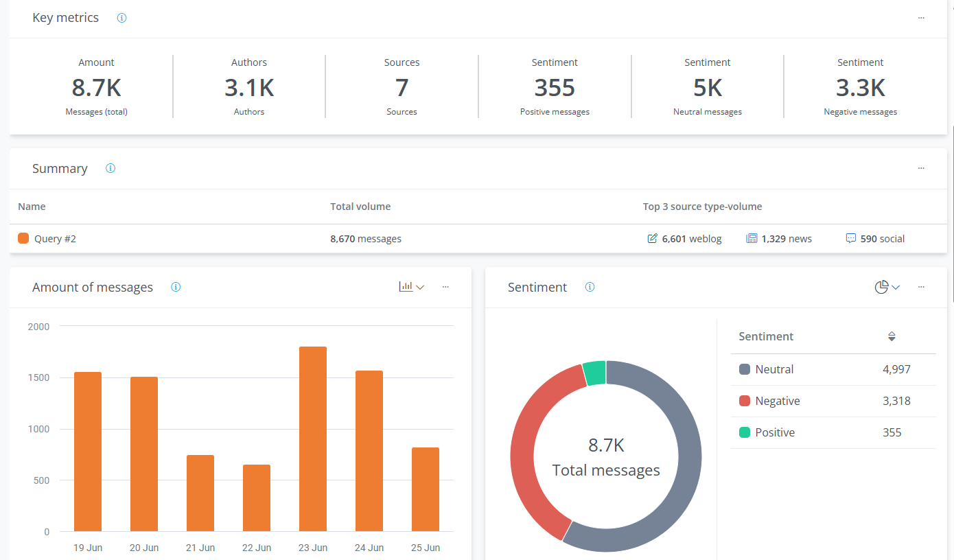The height and width of the screenshot is (560, 954).
Task: Click the 7 Sources metric
Action: (402, 87)
